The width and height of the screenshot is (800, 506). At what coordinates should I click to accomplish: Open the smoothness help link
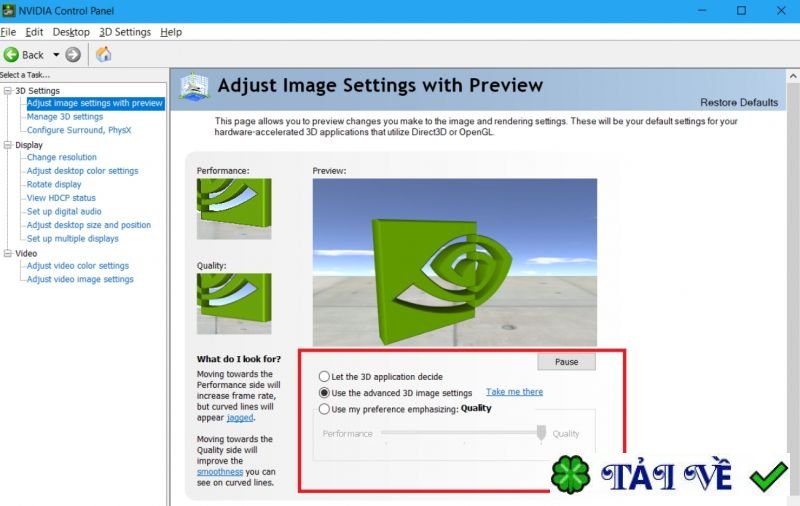tap(220, 472)
